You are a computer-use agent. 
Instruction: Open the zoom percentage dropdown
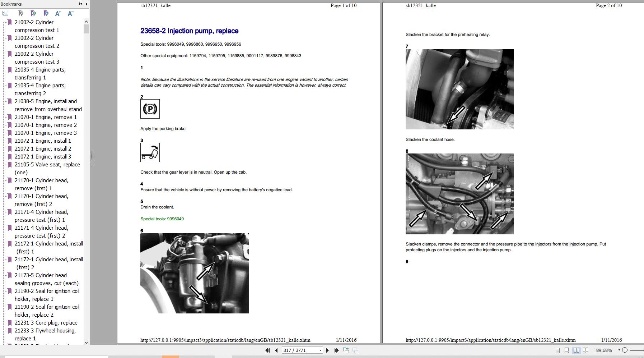coord(619,350)
